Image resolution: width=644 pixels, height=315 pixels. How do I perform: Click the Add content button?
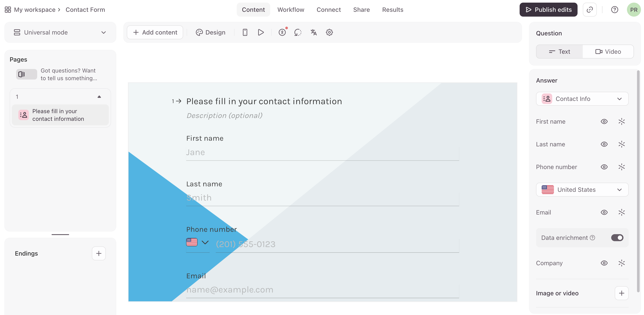coord(155,33)
